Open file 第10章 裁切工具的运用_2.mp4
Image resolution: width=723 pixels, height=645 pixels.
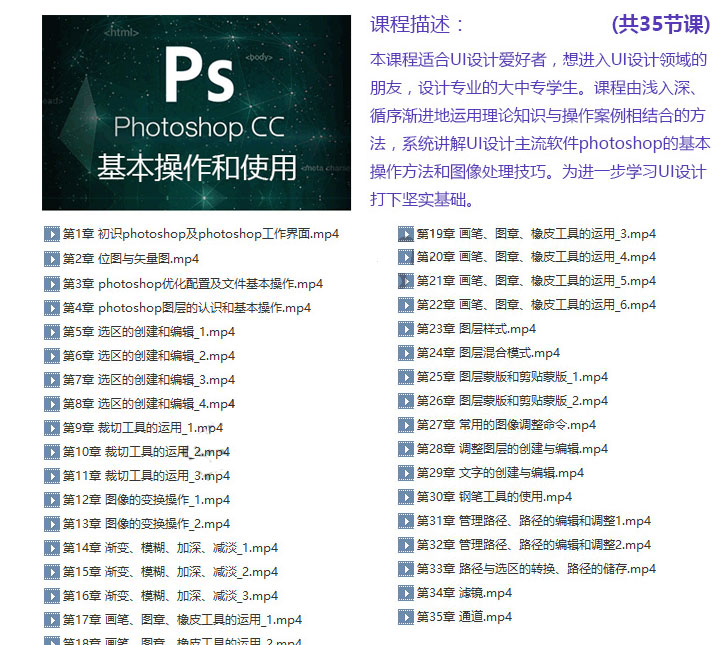146,452
